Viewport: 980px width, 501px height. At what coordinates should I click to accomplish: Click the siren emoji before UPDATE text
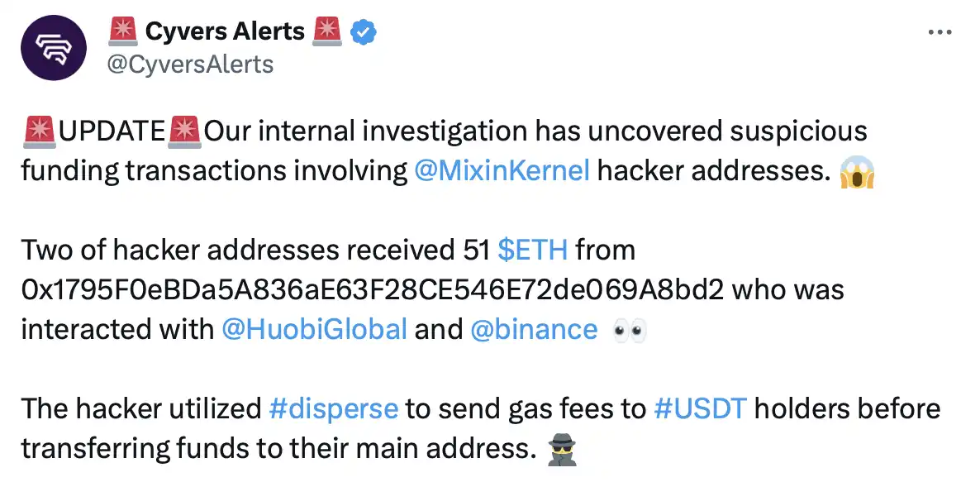(38, 131)
